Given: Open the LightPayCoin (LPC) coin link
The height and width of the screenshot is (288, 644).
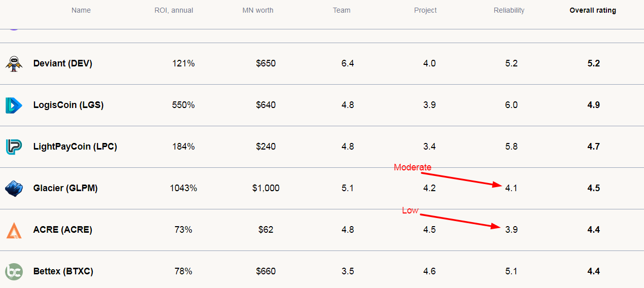Looking at the screenshot, I should tap(75, 147).
